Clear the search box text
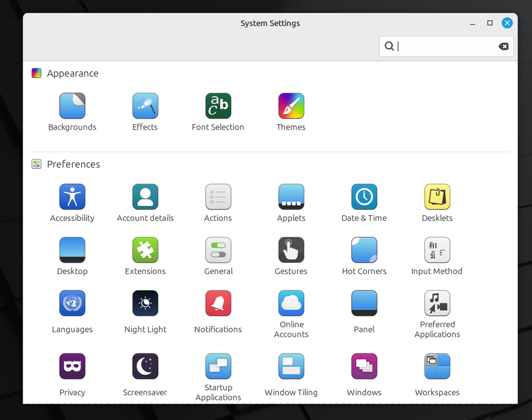This screenshot has width=532, height=420. point(503,47)
